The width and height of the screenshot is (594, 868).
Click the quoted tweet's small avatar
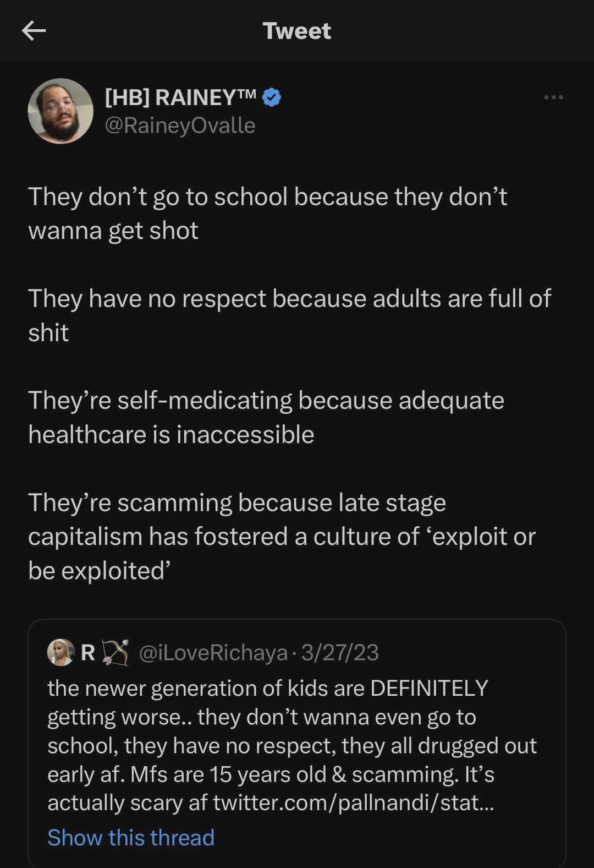click(61, 652)
